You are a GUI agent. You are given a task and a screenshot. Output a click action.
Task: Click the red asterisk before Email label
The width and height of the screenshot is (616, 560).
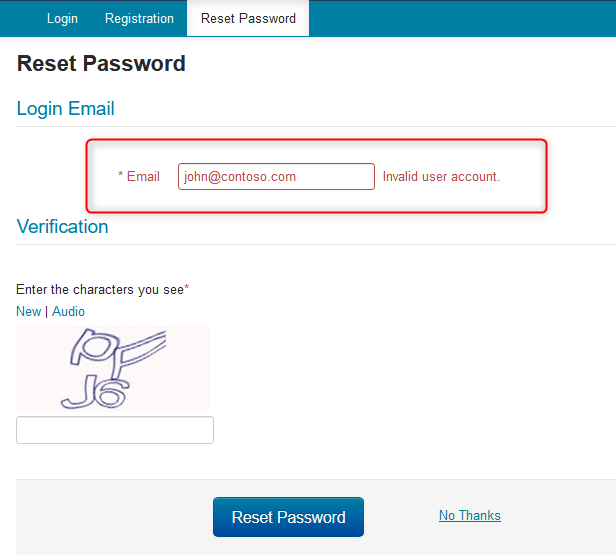pyautogui.click(x=121, y=177)
